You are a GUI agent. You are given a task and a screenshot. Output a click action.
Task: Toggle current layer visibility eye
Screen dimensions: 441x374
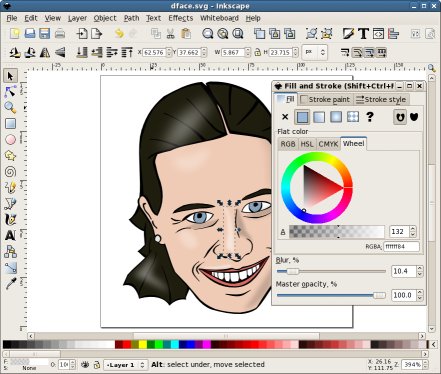pyautogui.click(x=85, y=365)
